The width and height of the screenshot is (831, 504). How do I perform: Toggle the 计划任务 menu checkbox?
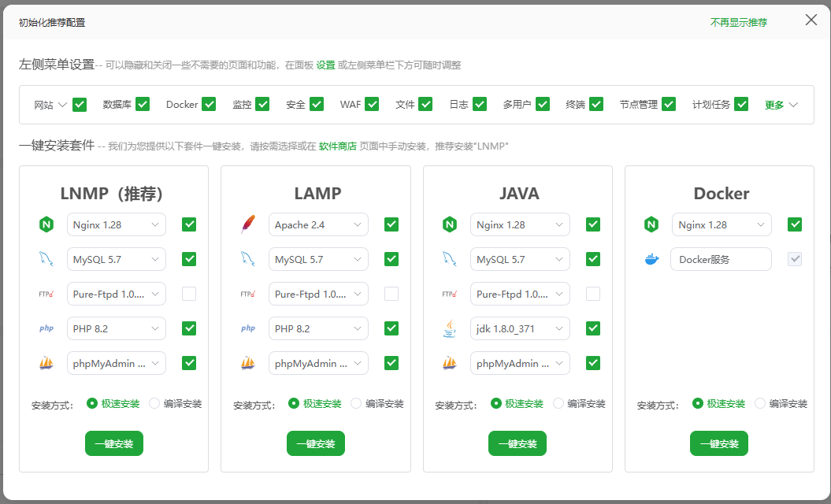point(741,105)
